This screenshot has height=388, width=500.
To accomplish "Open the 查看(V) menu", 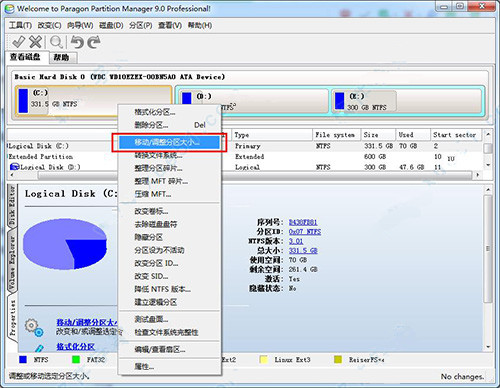I will coord(170,25).
